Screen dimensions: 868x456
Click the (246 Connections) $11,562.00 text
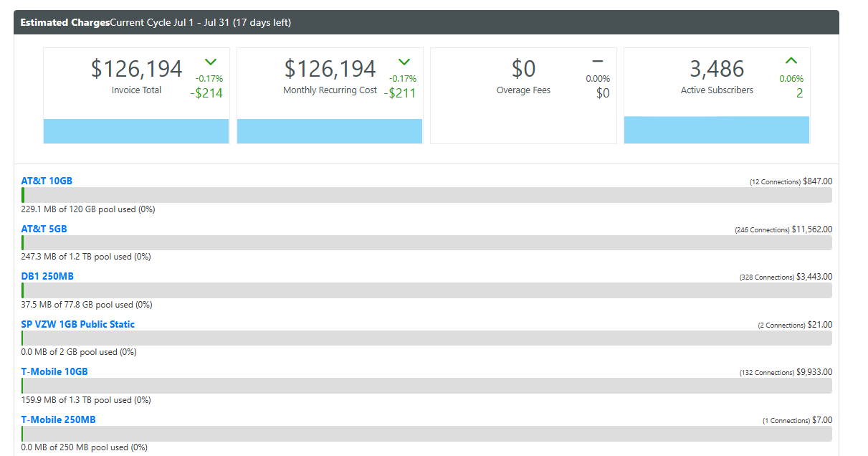pos(783,229)
